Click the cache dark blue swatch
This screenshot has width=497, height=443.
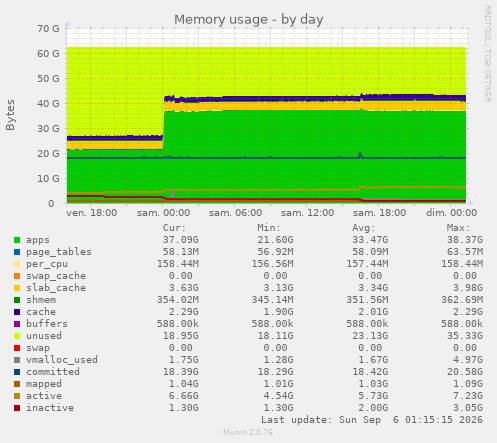pos(17,312)
